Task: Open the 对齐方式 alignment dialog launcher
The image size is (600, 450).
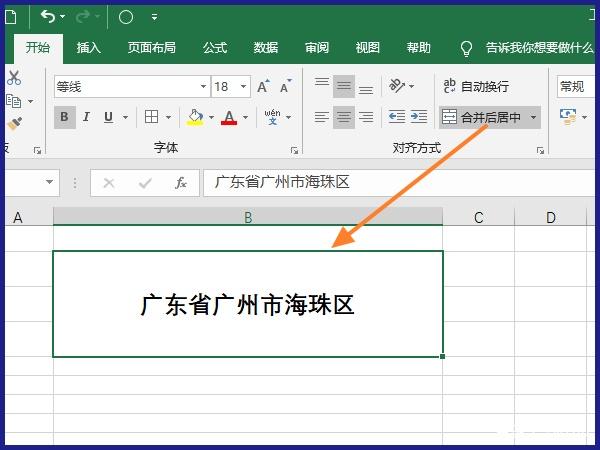Action: [540, 150]
